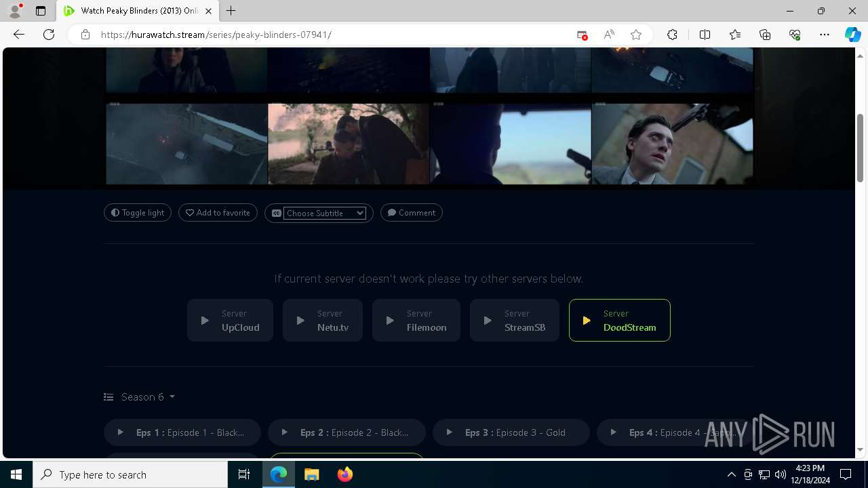The width and height of the screenshot is (868, 488).
Task: Open the tab actions menu icon
Action: [x=41, y=11]
